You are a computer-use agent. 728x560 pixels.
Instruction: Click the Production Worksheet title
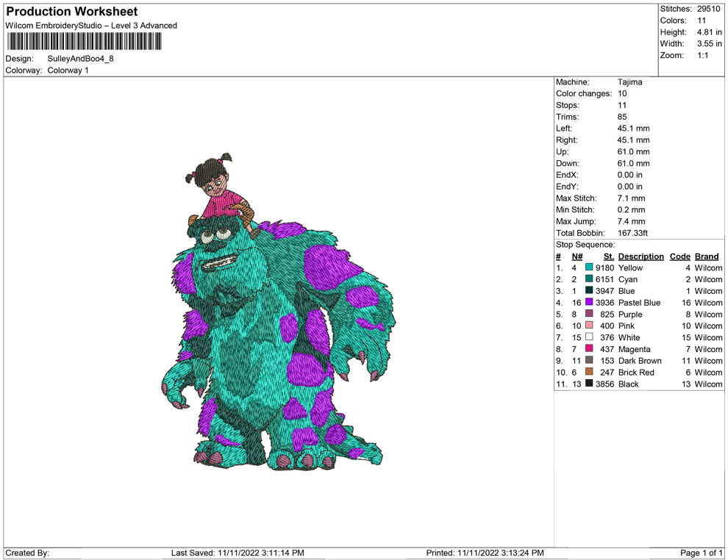pos(72,12)
